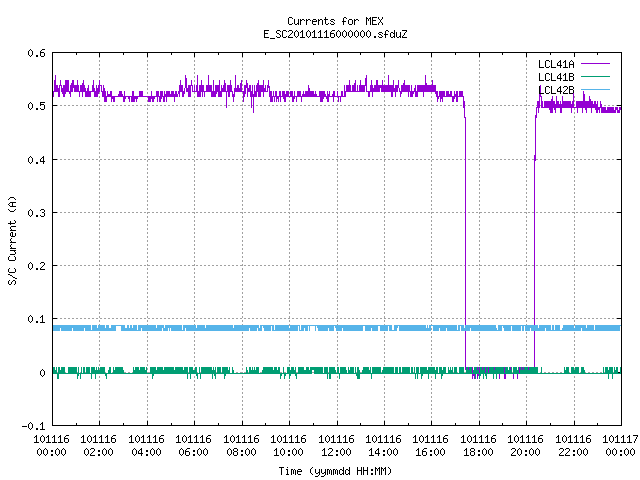
Task: Click the 101116 16:00 x-axis tick label
Action: 431,446
